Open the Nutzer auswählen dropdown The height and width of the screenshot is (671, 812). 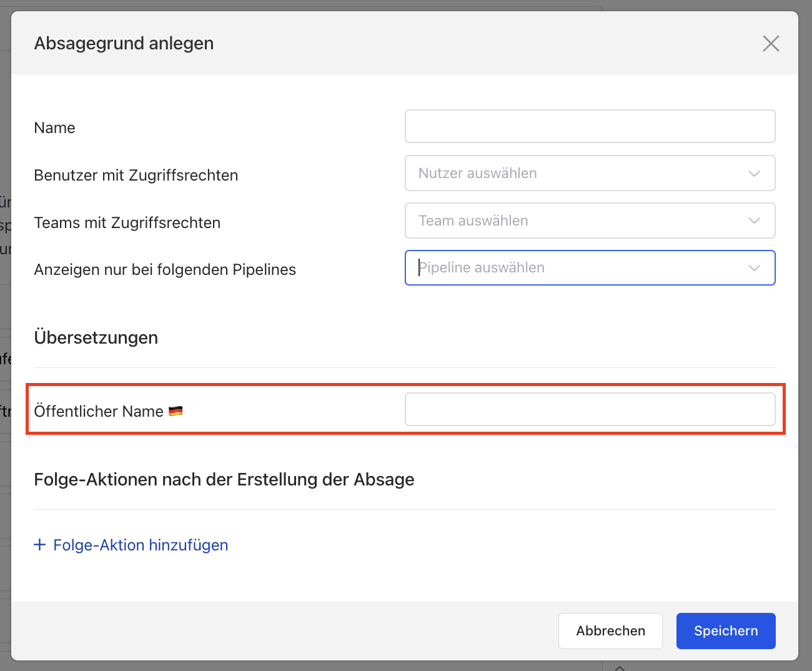[x=590, y=173]
